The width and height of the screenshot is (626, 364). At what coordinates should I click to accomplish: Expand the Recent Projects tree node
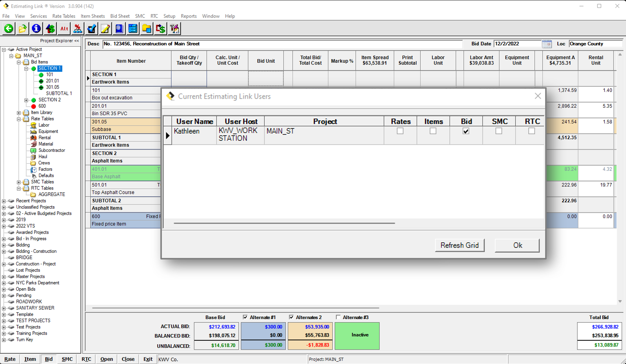[x=4, y=201]
